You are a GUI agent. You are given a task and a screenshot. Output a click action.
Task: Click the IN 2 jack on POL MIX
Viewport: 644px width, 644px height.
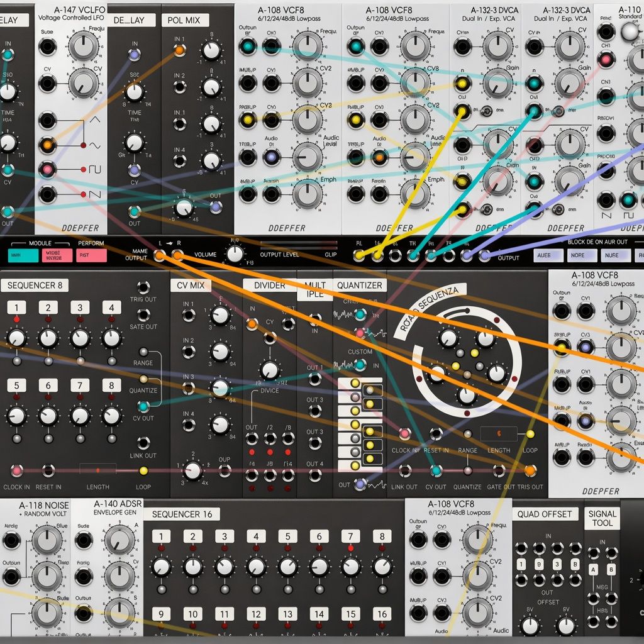(x=179, y=87)
